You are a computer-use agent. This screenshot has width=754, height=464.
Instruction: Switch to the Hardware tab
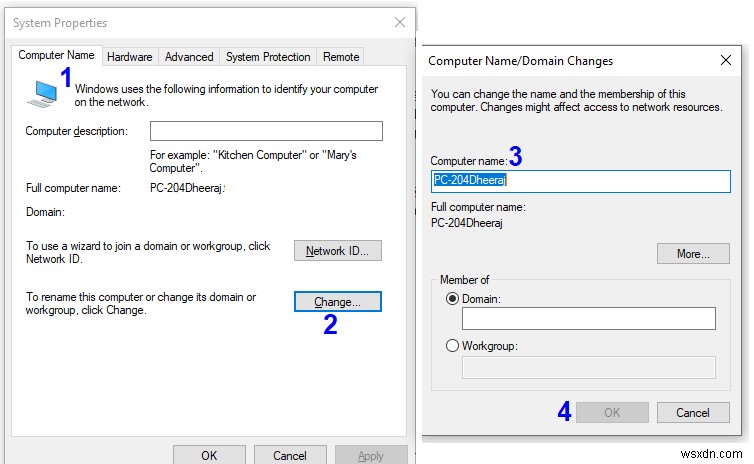pyautogui.click(x=129, y=57)
